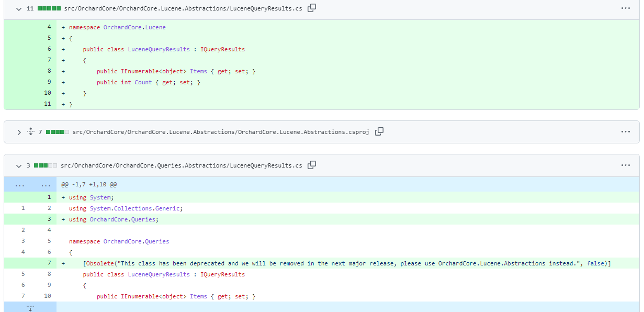Click changed lines count 11 on first file

30,8
